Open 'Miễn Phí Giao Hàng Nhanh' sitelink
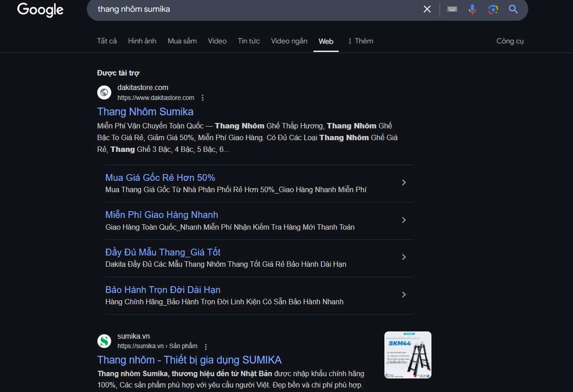This screenshot has height=392, width=573. pos(161,215)
